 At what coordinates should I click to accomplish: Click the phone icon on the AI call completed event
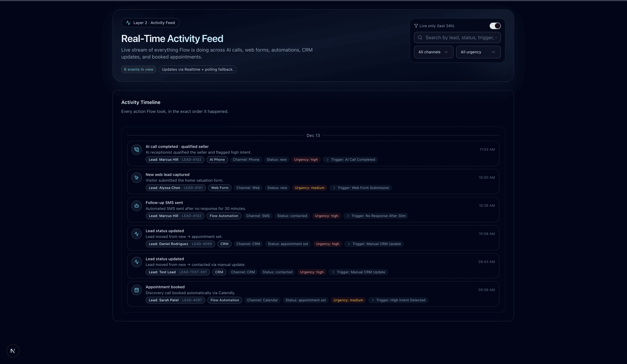136,149
